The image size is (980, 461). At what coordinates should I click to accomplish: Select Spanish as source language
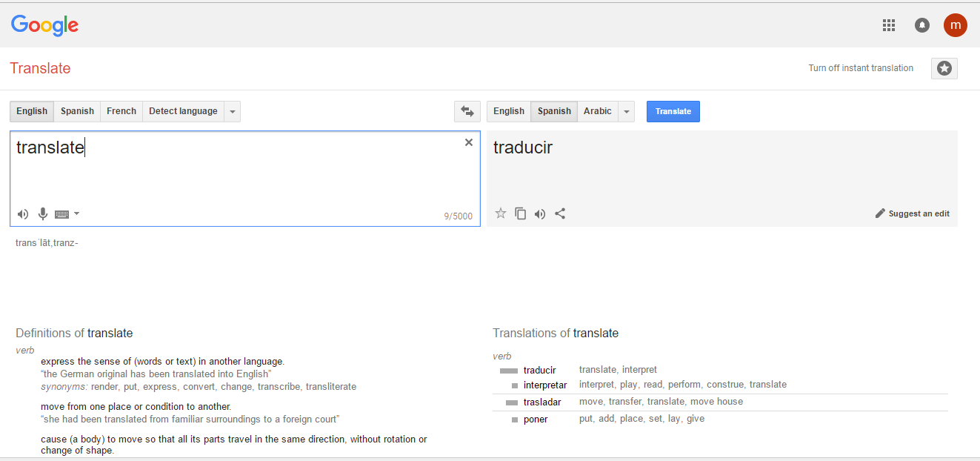click(x=77, y=111)
